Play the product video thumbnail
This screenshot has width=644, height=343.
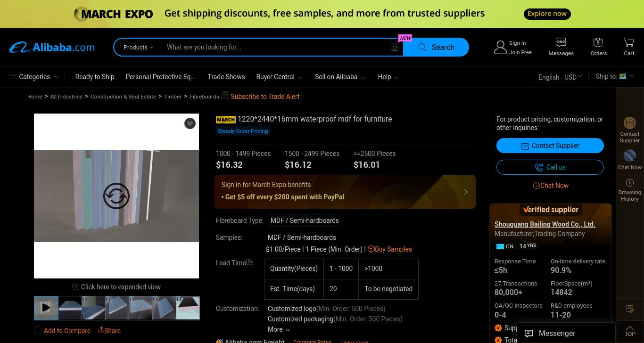pos(46,308)
